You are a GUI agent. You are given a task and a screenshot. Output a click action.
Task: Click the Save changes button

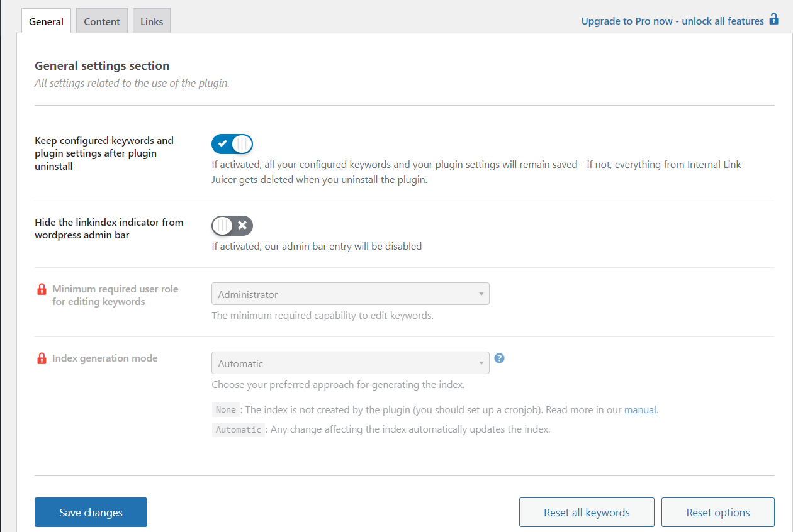(x=91, y=512)
